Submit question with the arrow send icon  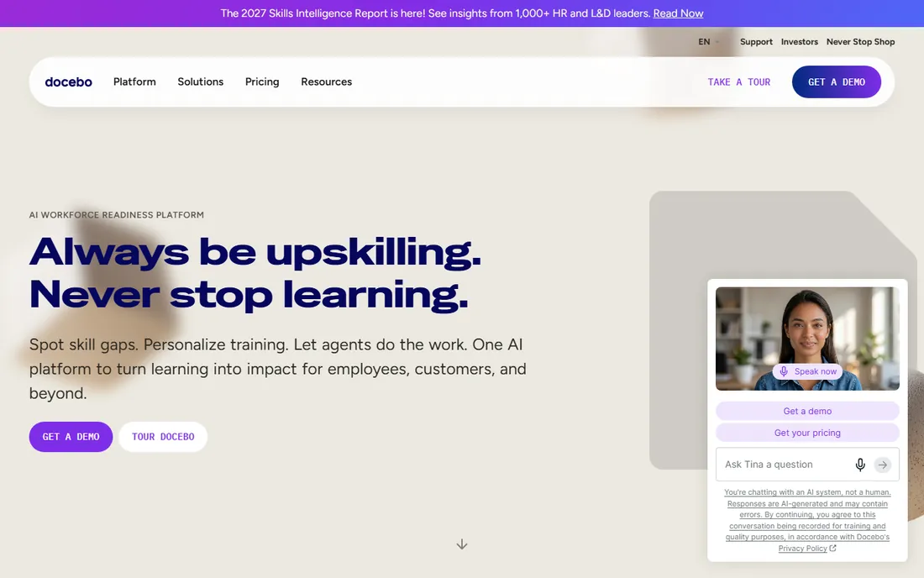(882, 465)
